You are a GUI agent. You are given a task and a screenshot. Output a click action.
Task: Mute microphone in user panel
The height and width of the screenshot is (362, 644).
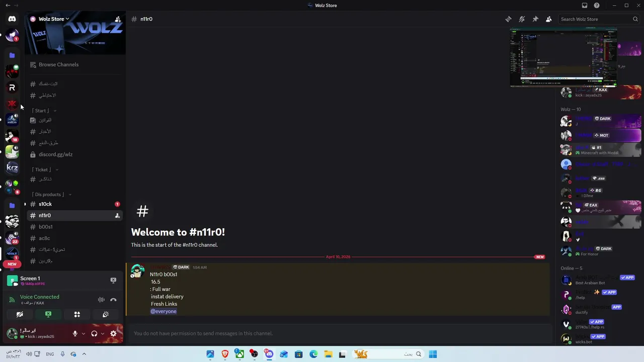(75, 333)
